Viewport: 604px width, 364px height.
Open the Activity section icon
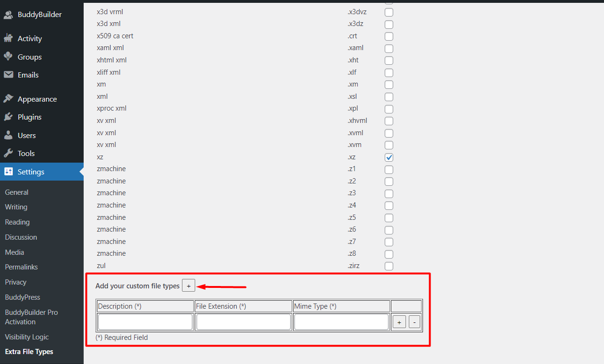(9, 38)
